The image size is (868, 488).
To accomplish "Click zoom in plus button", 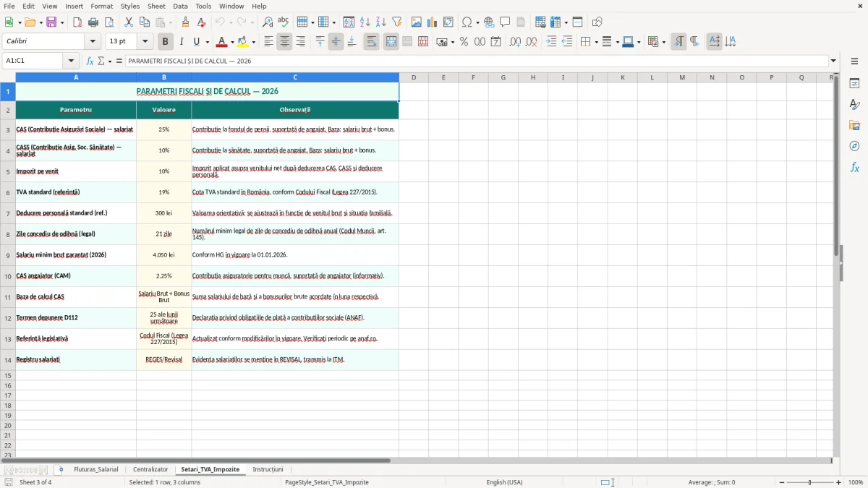I will [839, 482].
